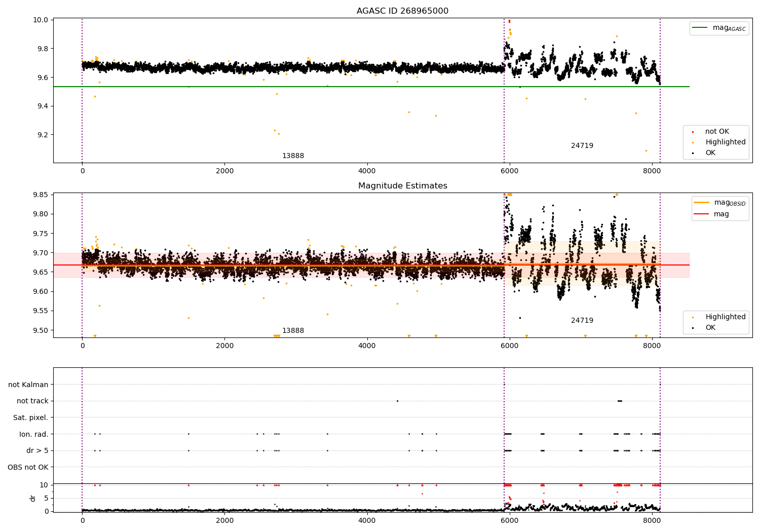Click the '9.55' y-axis tick label
The width and height of the screenshot is (760, 532).
[x=42, y=311]
